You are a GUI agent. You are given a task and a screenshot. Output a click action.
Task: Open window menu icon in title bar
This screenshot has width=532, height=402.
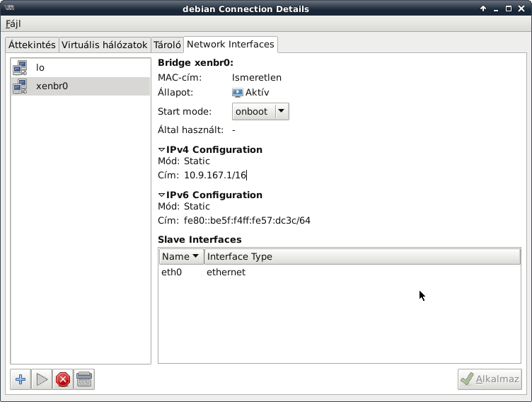click(8, 9)
